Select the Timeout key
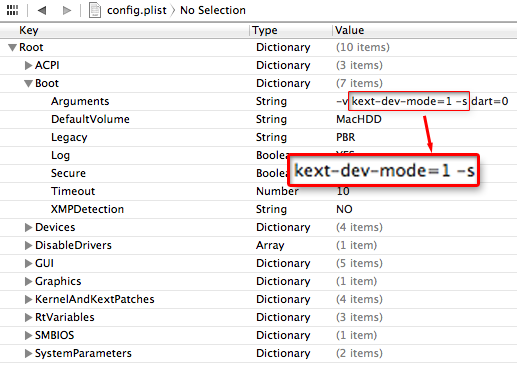Screen dimensions: 517x369 (x=73, y=191)
